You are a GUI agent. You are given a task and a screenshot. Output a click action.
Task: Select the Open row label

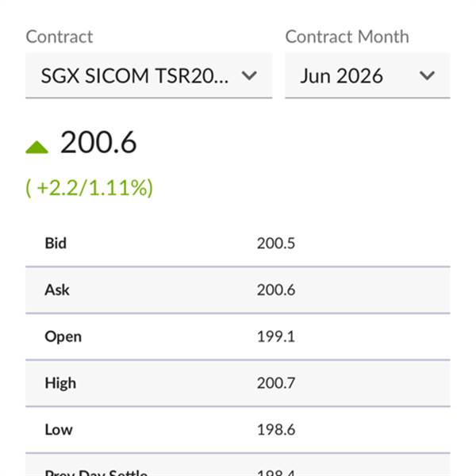coord(63,336)
